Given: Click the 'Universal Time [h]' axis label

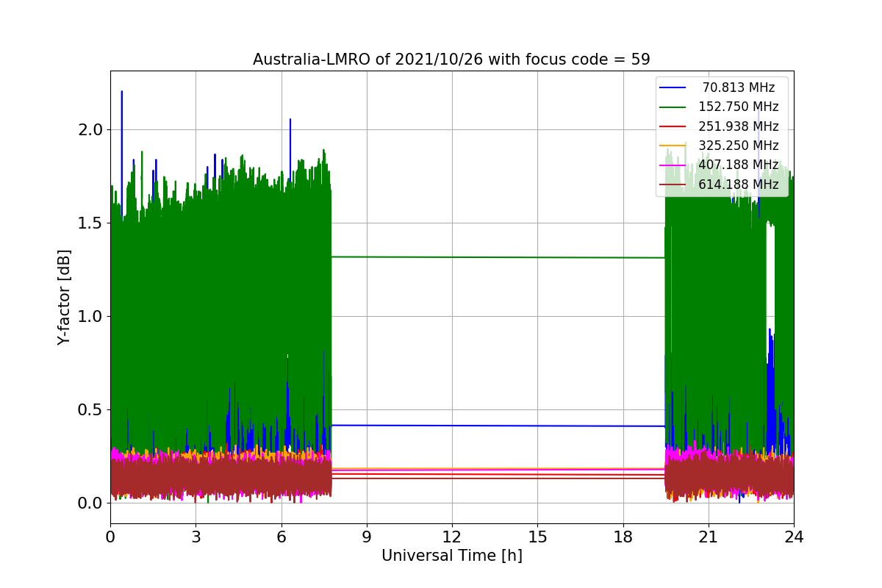Looking at the screenshot, I should click(x=452, y=556).
